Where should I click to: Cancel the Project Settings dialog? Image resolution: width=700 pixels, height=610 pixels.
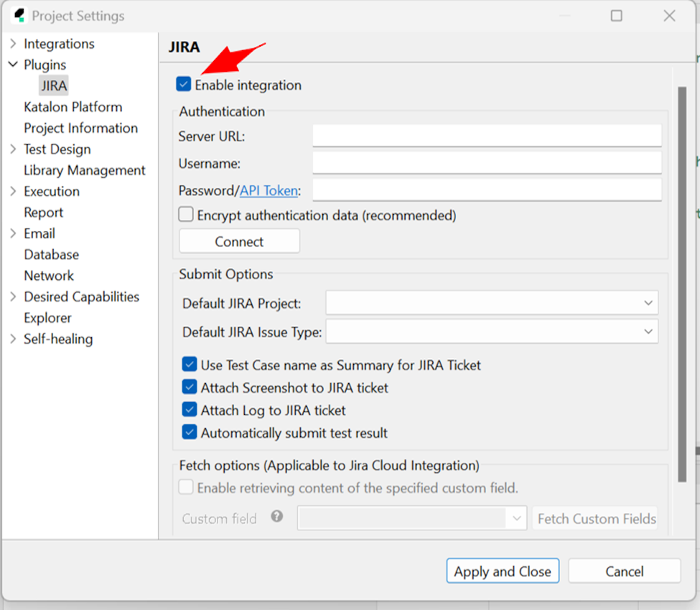tap(625, 571)
